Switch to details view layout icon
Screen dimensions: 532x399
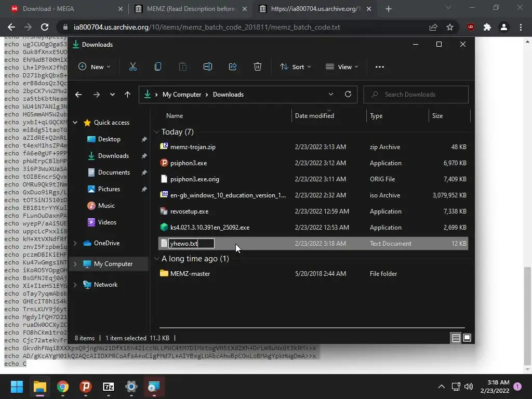[x=456, y=338]
